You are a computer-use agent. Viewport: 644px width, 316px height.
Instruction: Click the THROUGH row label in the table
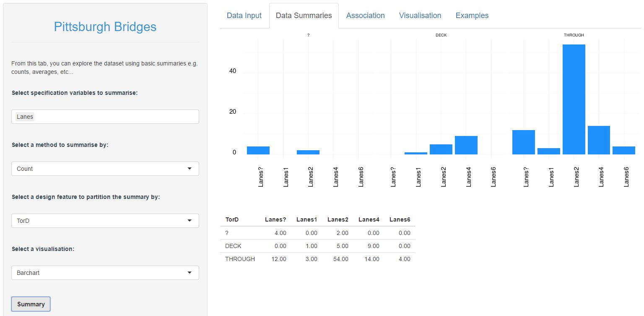pyautogui.click(x=240, y=259)
